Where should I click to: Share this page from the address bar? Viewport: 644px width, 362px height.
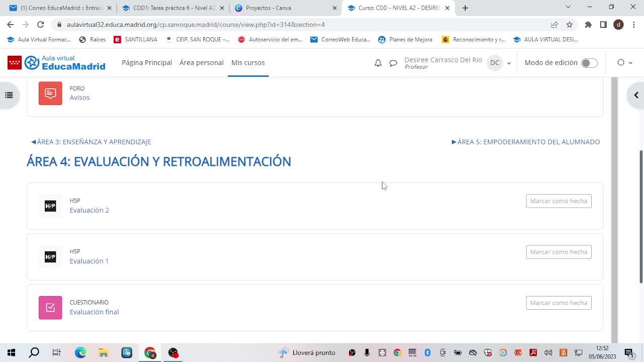click(554, 25)
